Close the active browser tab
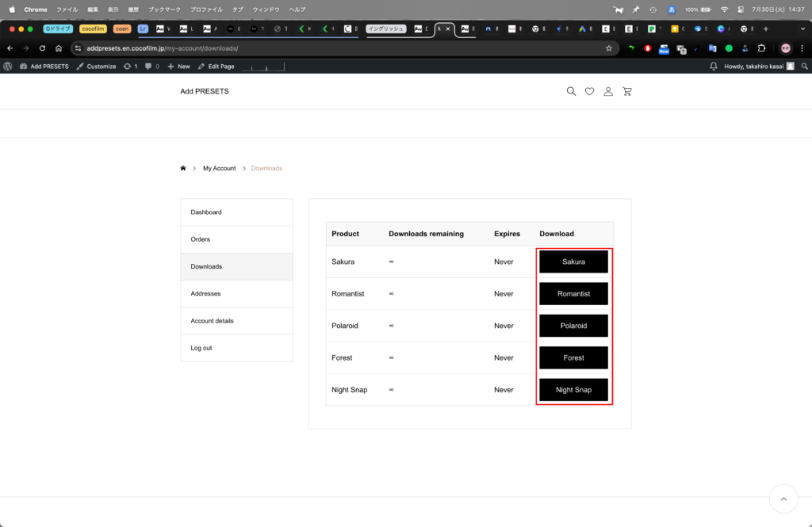 tap(448, 29)
